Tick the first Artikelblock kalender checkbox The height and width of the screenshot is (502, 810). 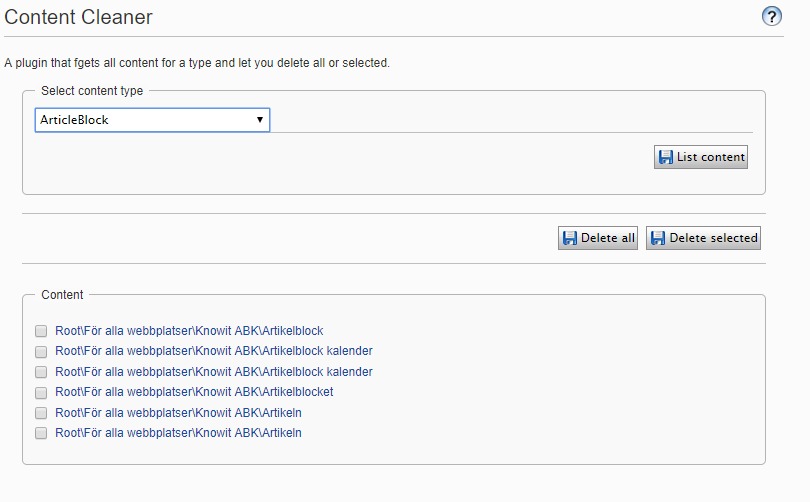click(x=41, y=352)
